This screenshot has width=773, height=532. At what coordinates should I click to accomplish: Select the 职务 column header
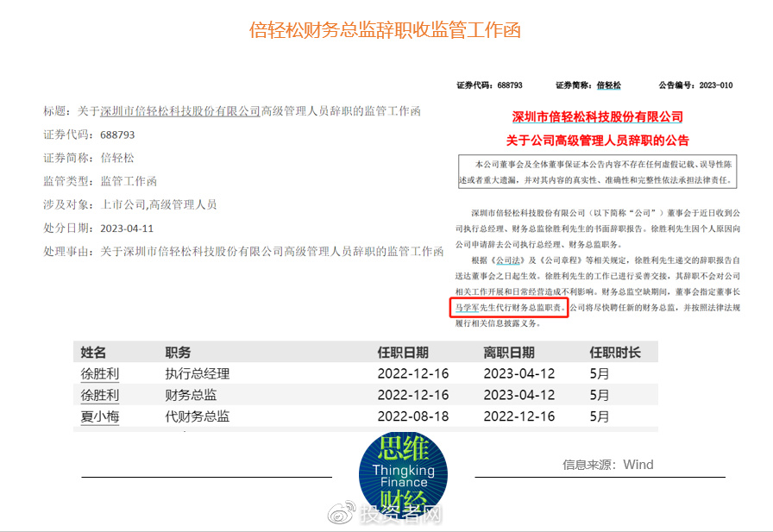point(178,352)
